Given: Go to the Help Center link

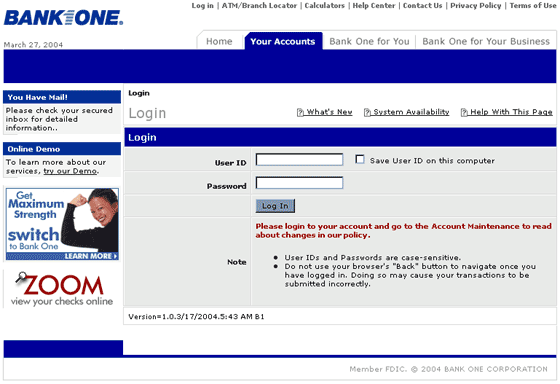Looking at the screenshot, I should pyautogui.click(x=374, y=6).
